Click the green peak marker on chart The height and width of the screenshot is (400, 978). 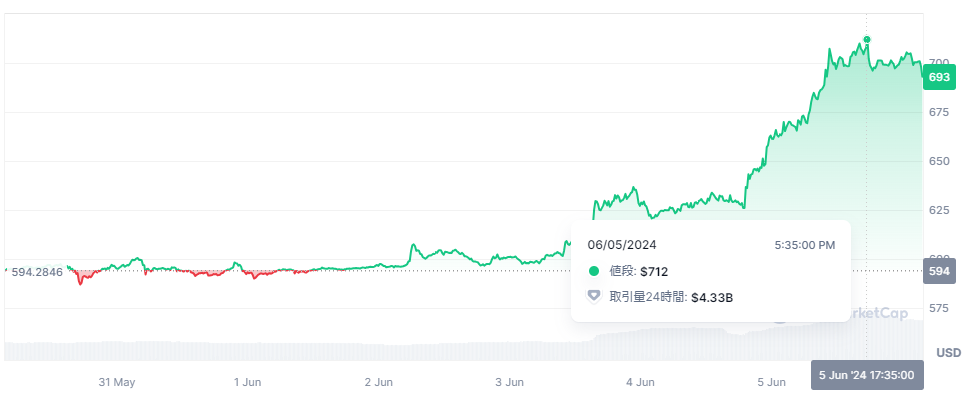point(866,40)
